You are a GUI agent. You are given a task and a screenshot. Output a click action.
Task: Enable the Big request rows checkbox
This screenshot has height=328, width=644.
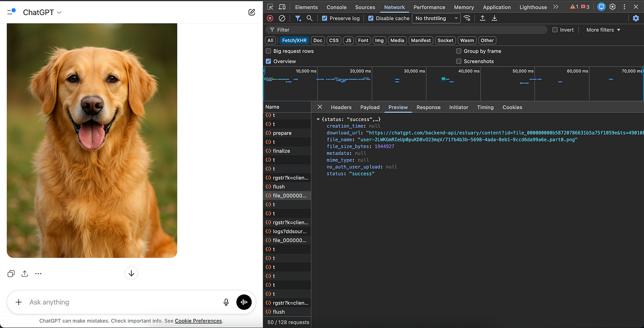click(268, 51)
